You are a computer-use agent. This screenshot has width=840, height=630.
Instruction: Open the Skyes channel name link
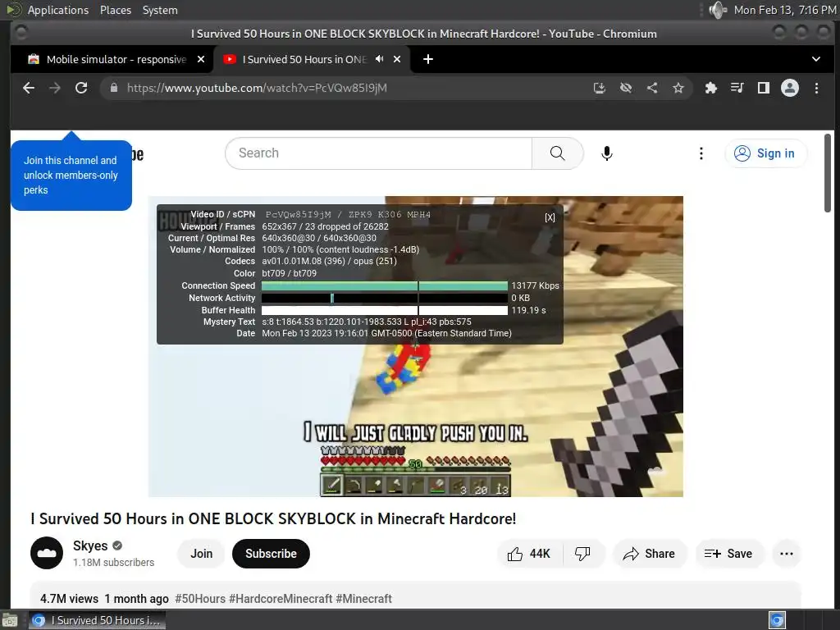click(x=90, y=546)
